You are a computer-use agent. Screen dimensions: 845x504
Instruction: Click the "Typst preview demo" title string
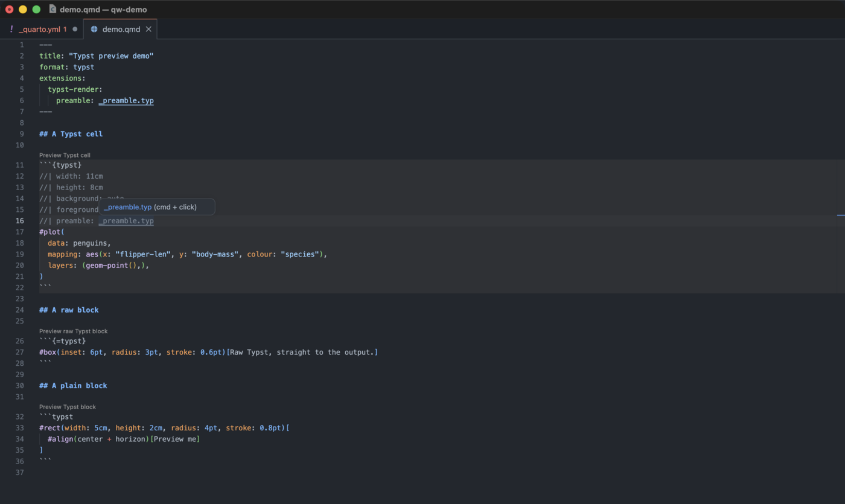111,56
